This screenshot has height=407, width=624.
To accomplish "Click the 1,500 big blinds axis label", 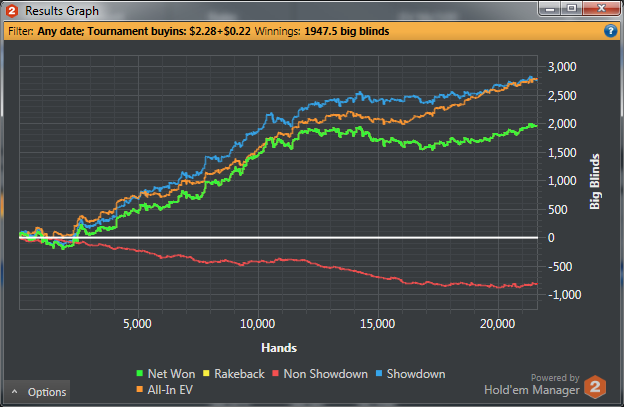I will (x=562, y=153).
